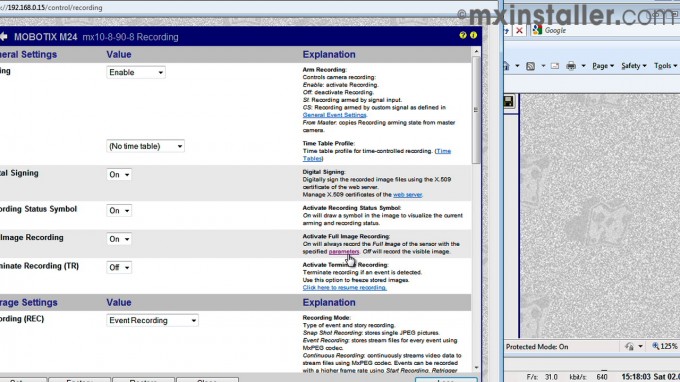680x382 pixels.
Task: Open the Terminate Recording 'Off' dropdown
Action: 119,268
